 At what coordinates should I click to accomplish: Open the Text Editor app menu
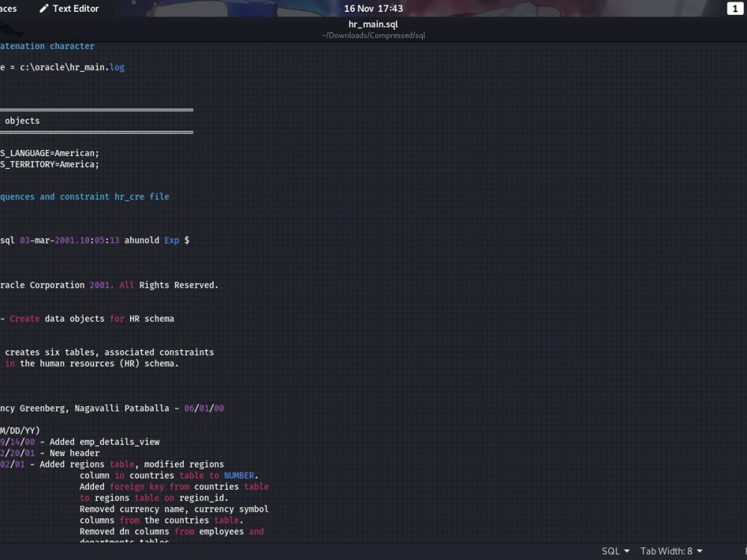point(69,8)
